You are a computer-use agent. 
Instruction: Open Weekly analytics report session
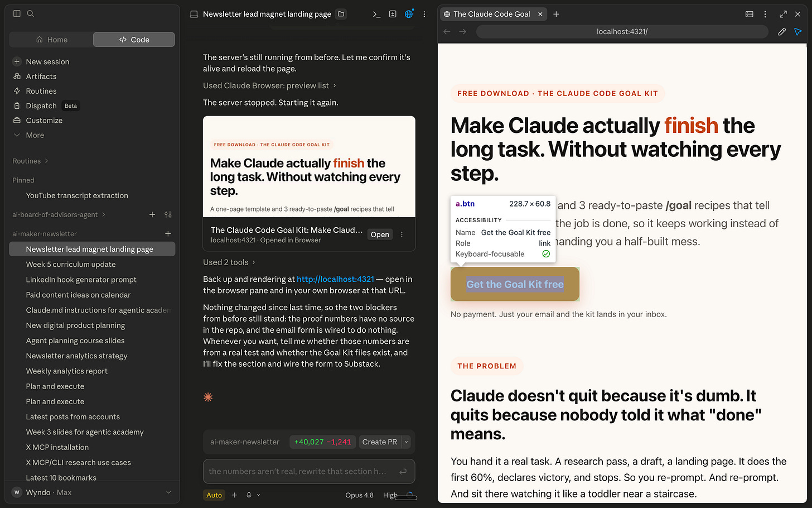pyautogui.click(x=67, y=371)
